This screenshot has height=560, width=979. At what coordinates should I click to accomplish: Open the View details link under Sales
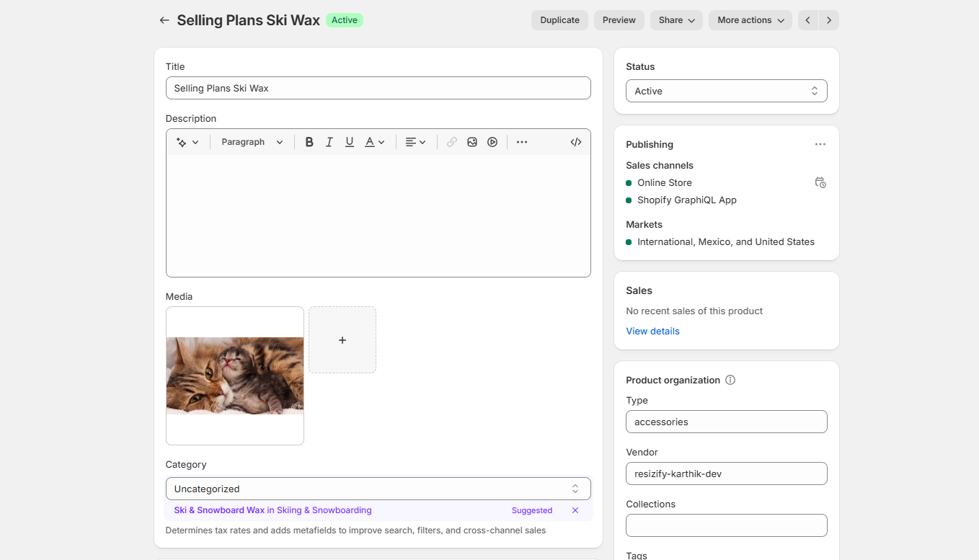pyautogui.click(x=652, y=331)
